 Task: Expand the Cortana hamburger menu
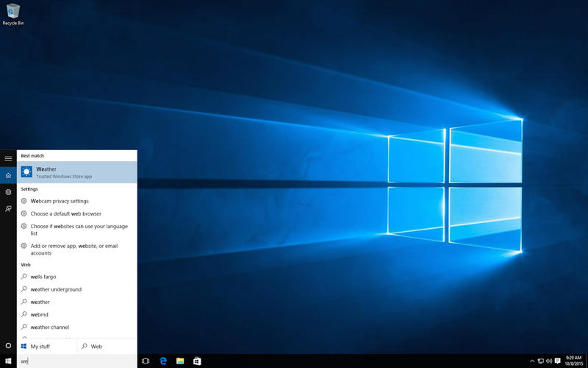click(x=8, y=158)
